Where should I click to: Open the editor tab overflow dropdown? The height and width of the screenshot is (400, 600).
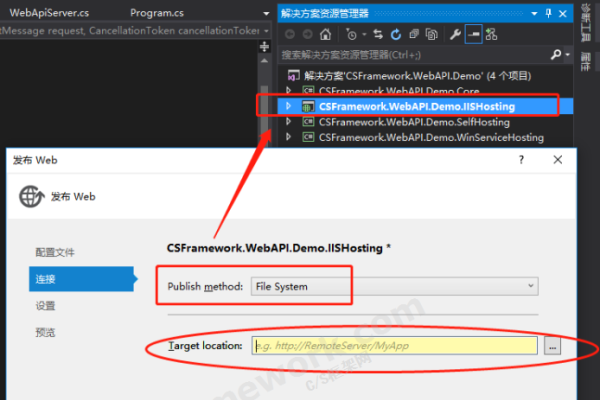(266, 14)
